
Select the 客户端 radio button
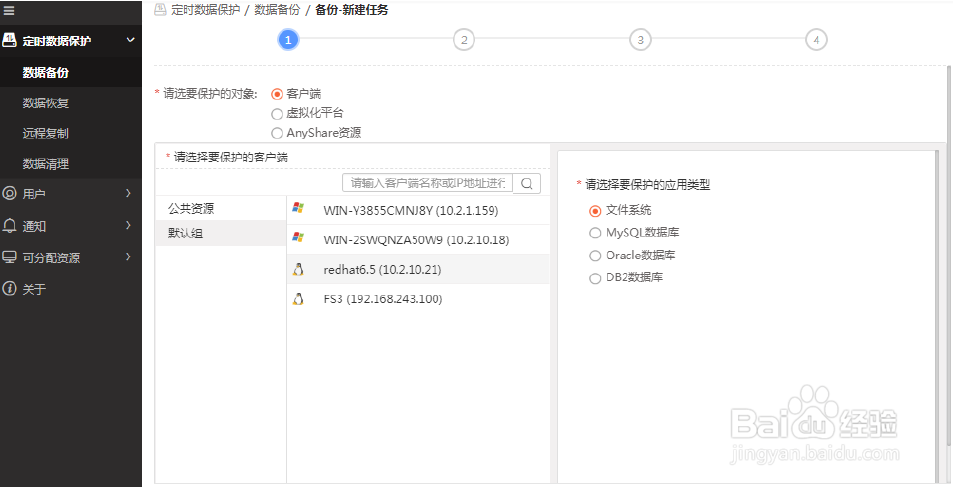277,94
